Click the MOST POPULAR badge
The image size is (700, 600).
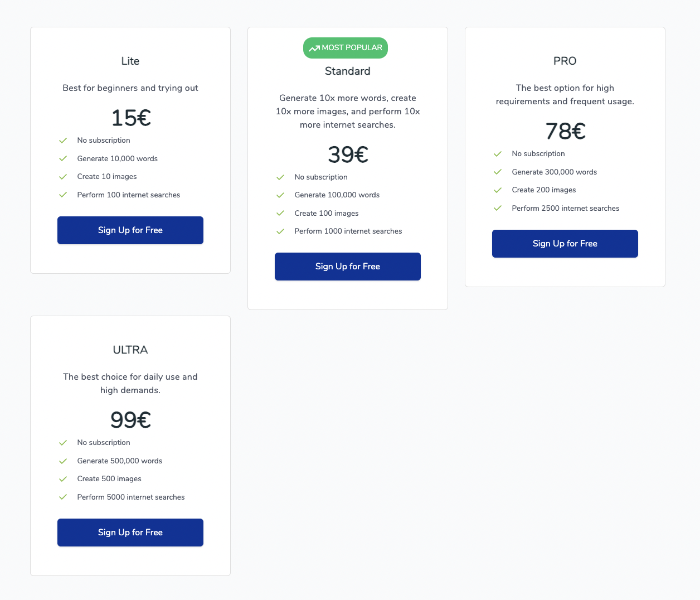coord(346,48)
